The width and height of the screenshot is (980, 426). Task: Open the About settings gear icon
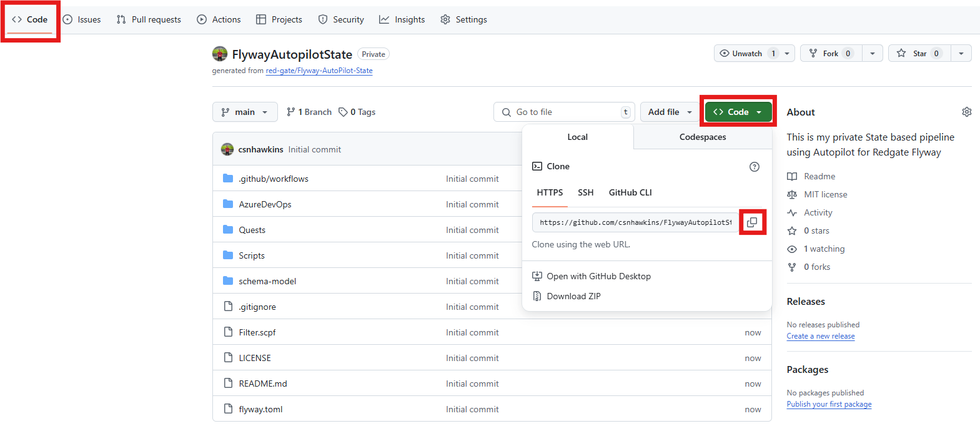tap(966, 112)
